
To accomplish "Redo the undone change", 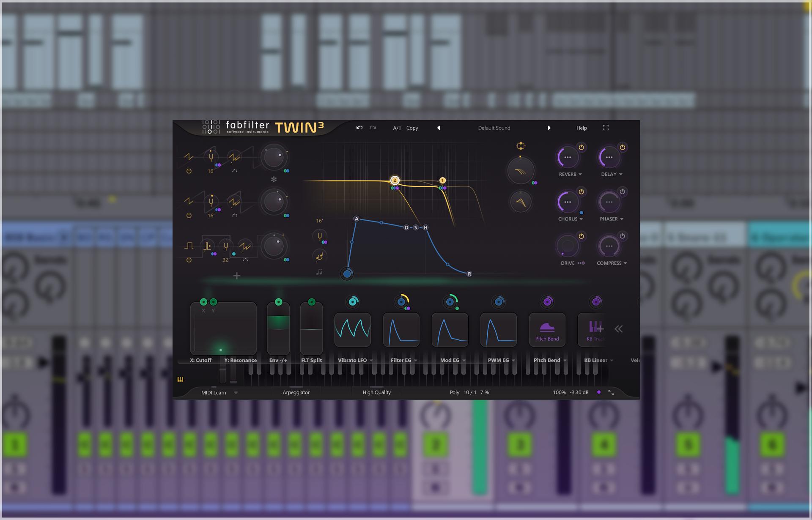I will pos(373,128).
